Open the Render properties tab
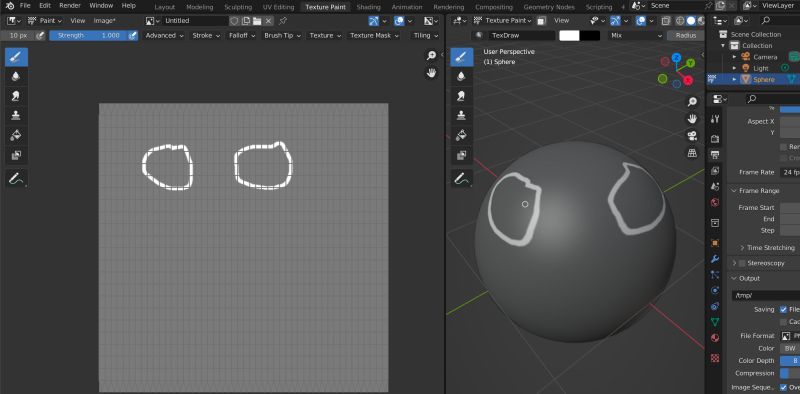The width and height of the screenshot is (800, 394). point(715,138)
